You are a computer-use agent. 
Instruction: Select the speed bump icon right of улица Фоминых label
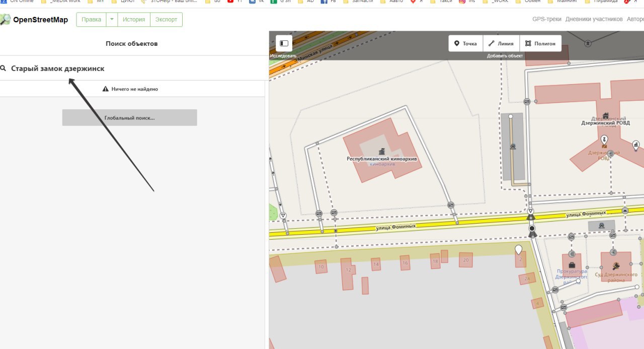pyautogui.click(x=625, y=211)
